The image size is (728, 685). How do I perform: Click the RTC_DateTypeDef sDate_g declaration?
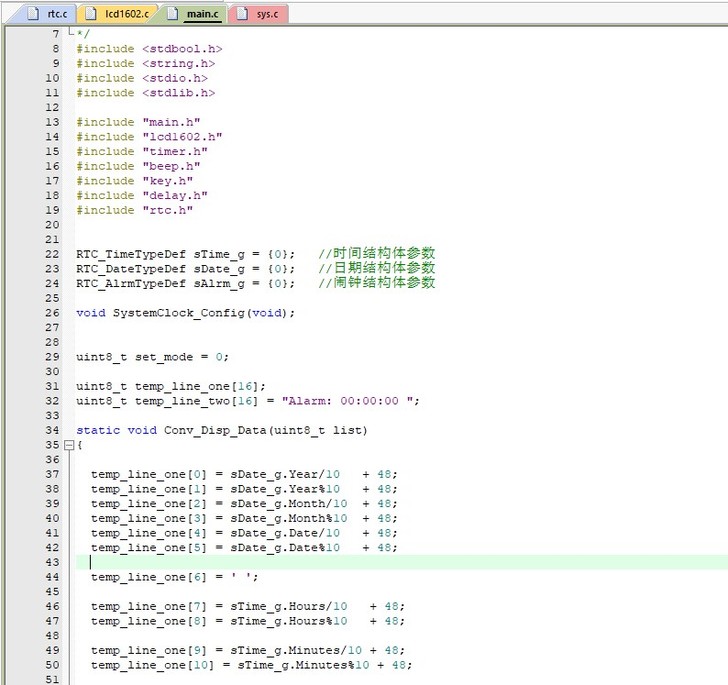click(186, 269)
